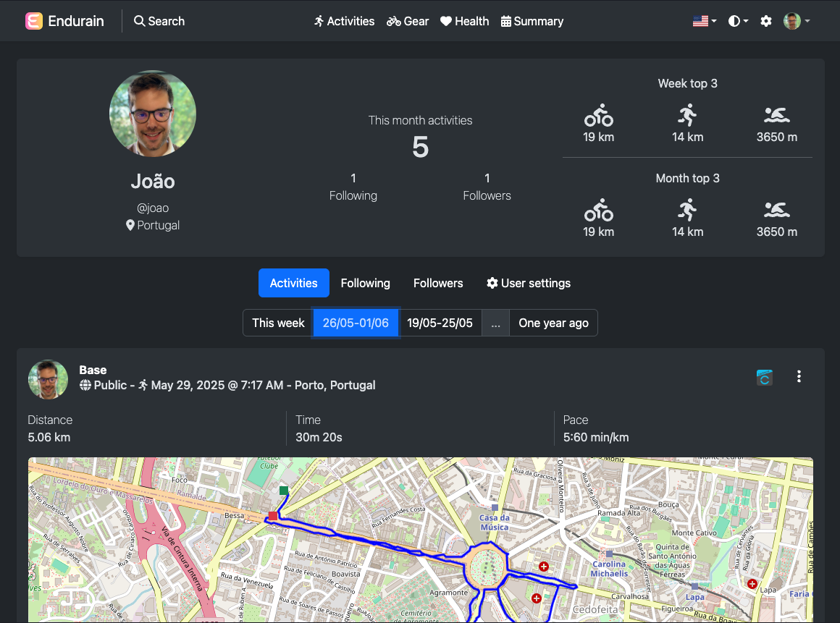Open the three-dot menu on Base activity
Screen dimensions: 840x623
pos(799,377)
